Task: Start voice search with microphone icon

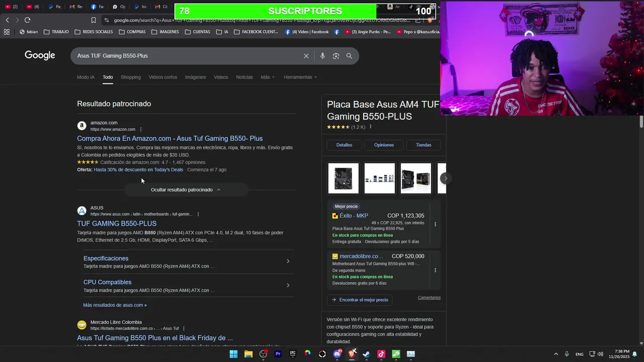Action: pos(323,56)
